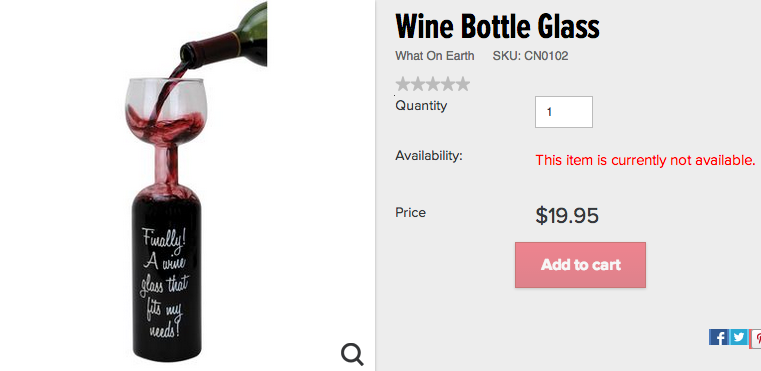Pin the product via Pinterest icon

[x=756, y=337]
